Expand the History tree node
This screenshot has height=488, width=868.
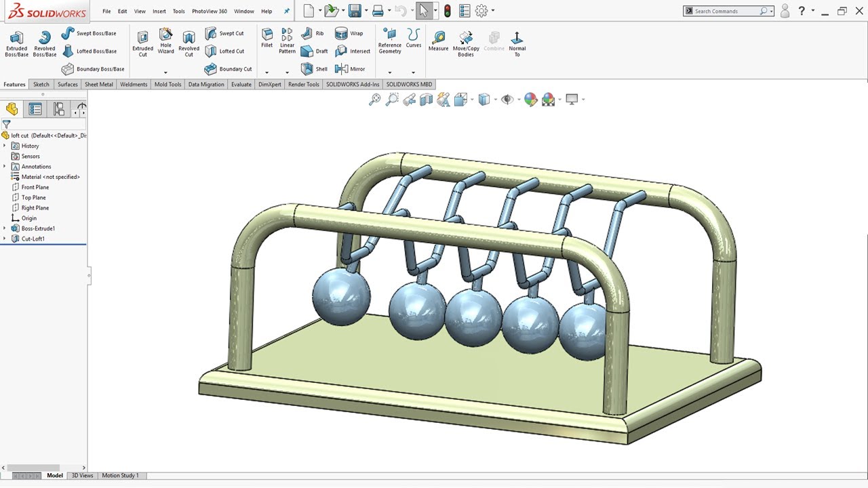click(x=5, y=146)
